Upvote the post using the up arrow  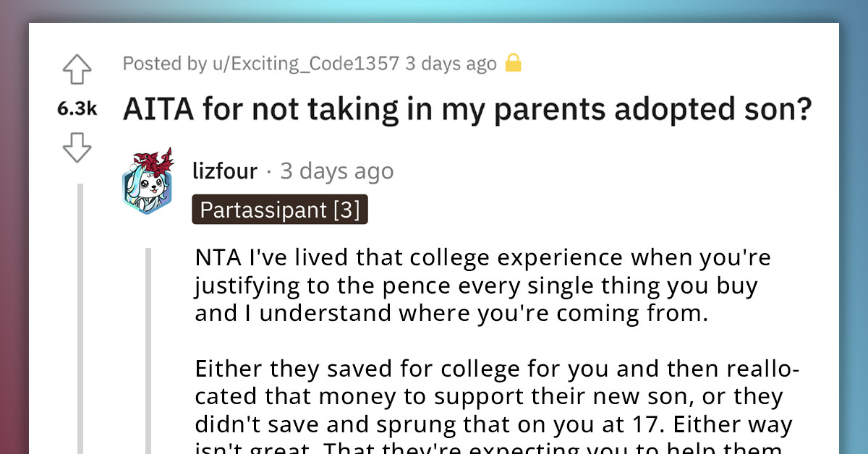tap(77, 69)
